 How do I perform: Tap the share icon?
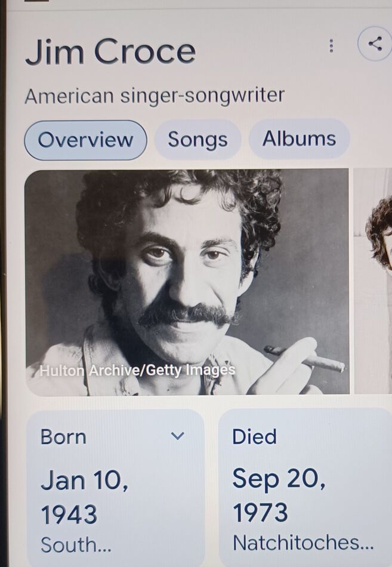tap(375, 44)
